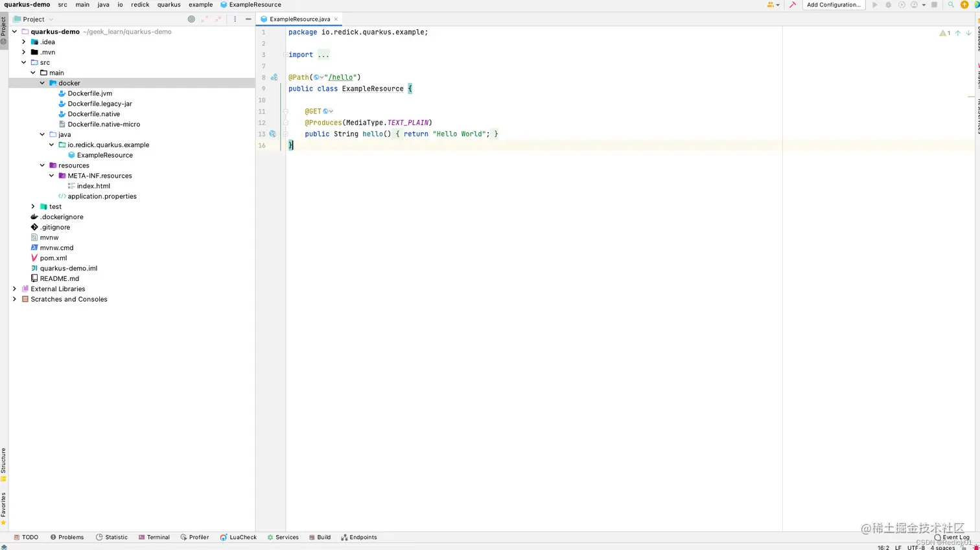Expand External Libraries node
Viewport: 980px width, 550px height.
(x=15, y=289)
